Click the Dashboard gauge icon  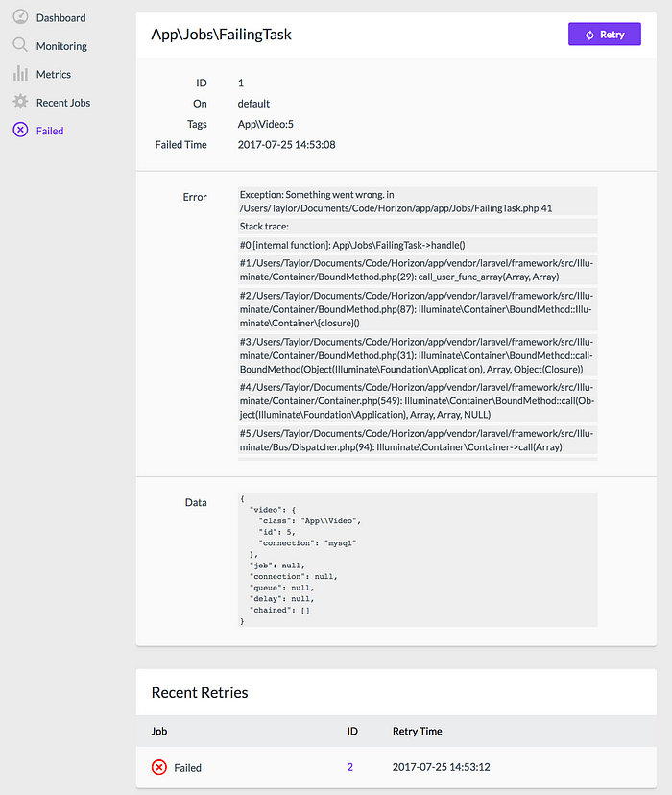(x=20, y=16)
